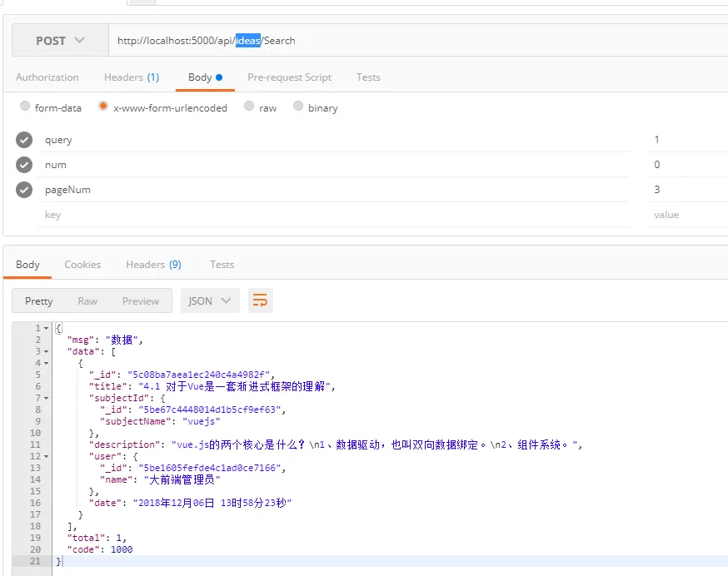Edit the num value 0
This screenshot has width=728, height=576.
687,165
